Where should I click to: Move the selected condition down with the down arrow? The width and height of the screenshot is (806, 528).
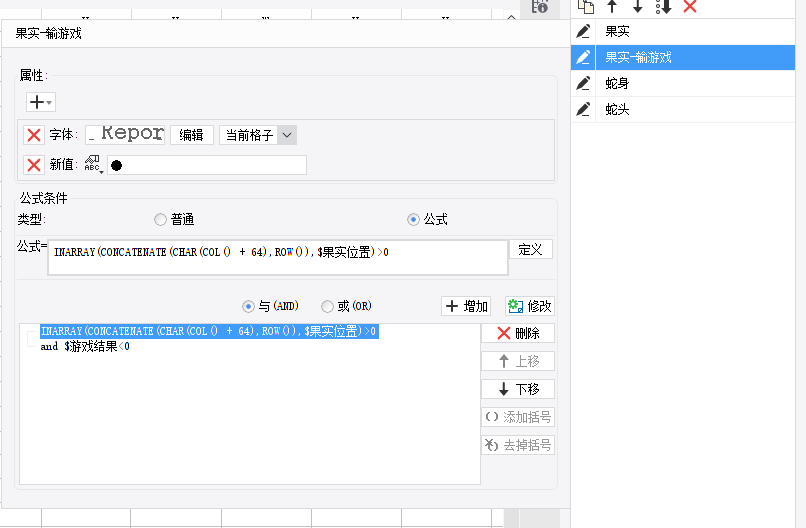(637, 6)
